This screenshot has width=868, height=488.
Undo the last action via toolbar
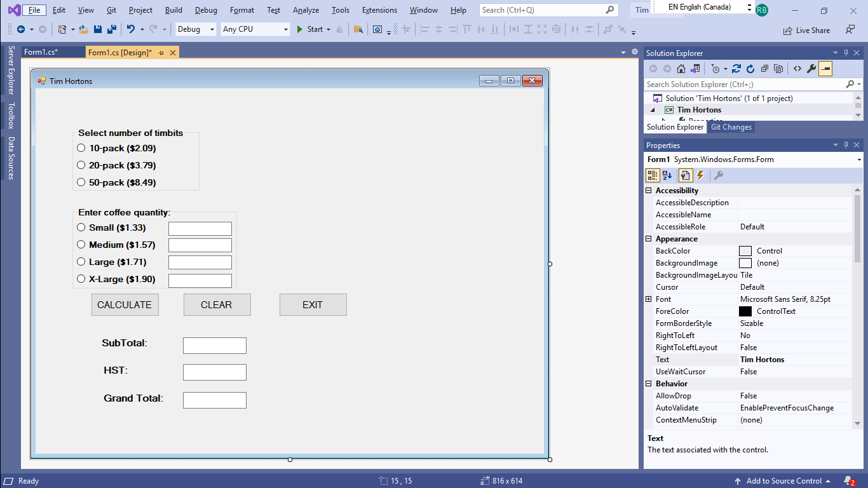coord(130,29)
